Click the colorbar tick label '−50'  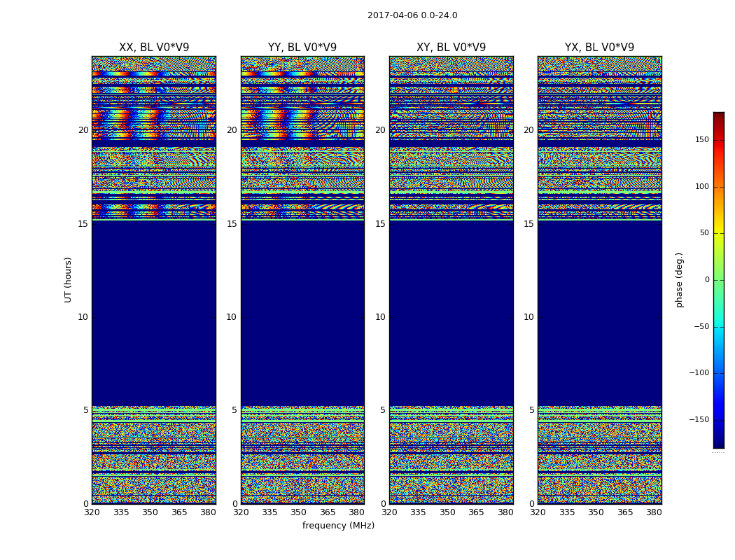(x=701, y=327)
